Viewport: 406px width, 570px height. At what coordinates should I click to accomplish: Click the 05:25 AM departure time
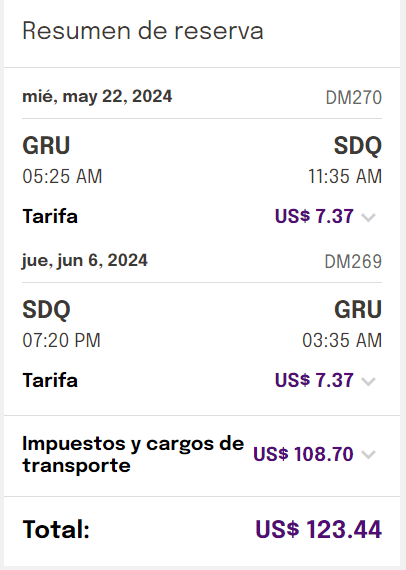click(62, 177)
